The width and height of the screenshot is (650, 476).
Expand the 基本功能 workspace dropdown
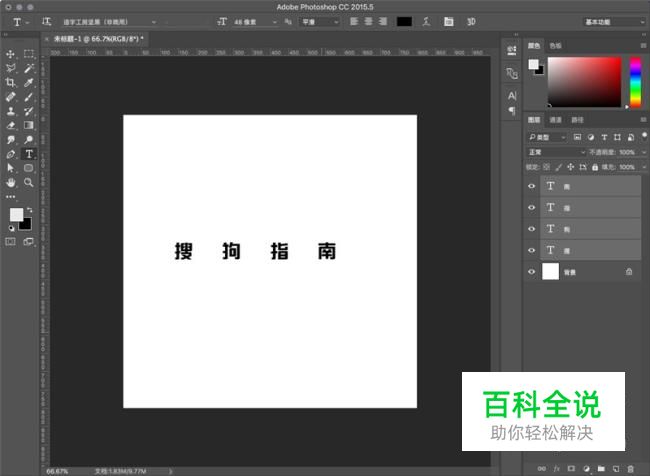[612, 21]
